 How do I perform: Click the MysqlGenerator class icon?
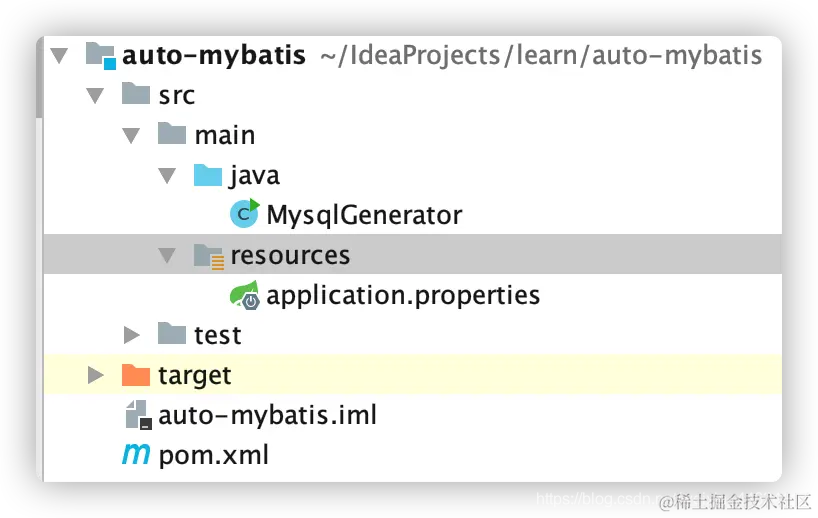click(245, 213)
